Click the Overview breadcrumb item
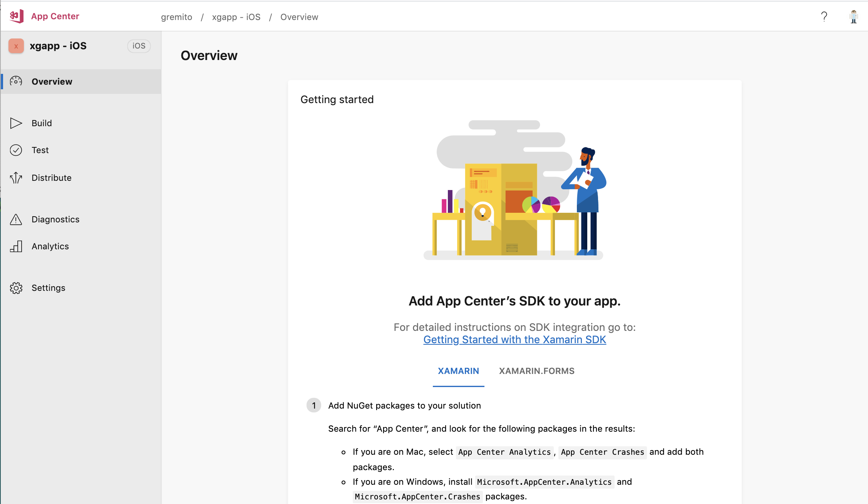 coord(299,17)
